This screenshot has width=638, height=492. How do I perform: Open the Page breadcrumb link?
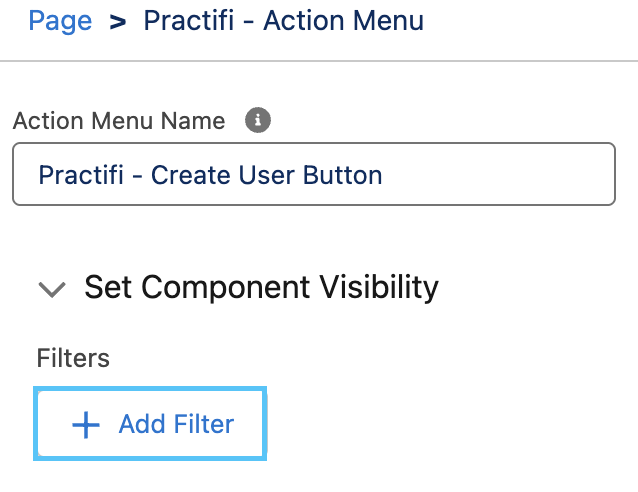pos(60,20)
